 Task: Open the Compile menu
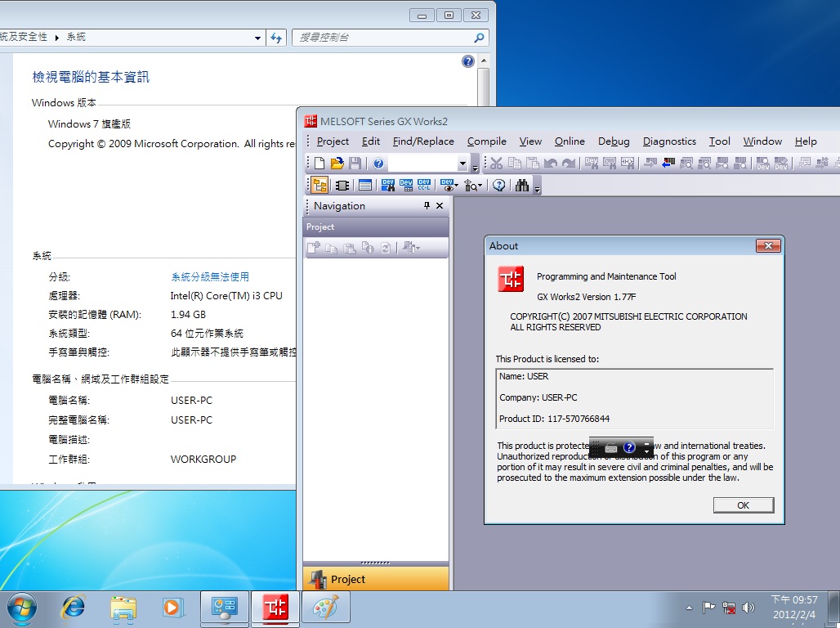[x=486, y=141]
